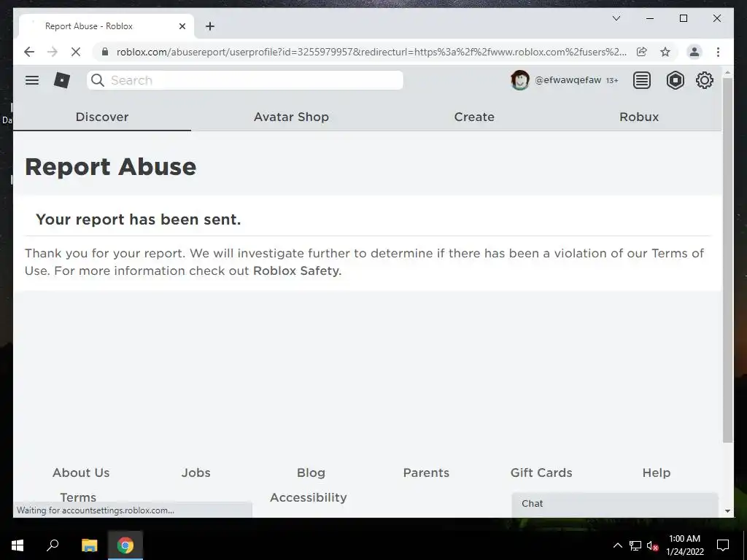Go to Roblox home via logo icon

62,80
